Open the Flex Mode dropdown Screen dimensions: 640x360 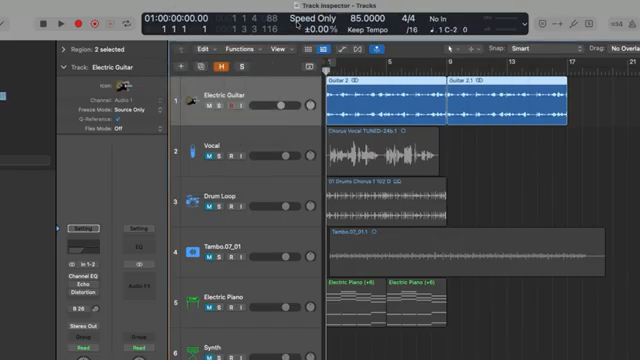pyautogui.click(x=138, y=129)
